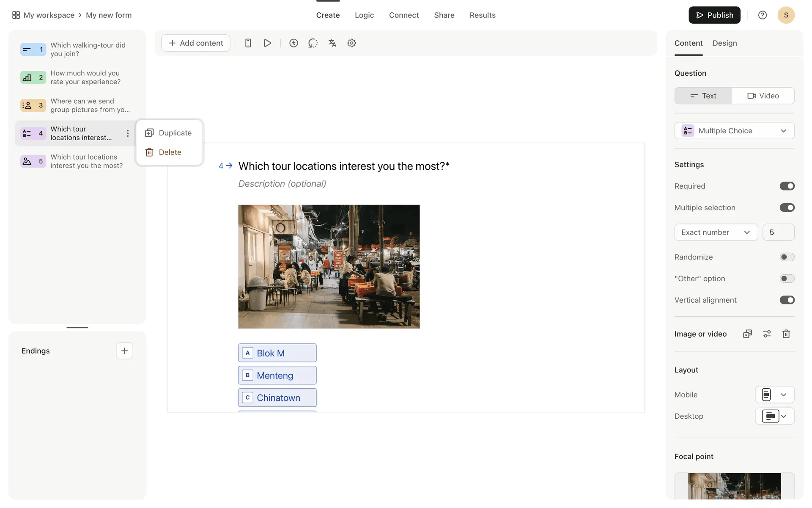Click the replace image icon
This screenshot has height=508, width=812.
pyautogui.click(x=747, y=334)
